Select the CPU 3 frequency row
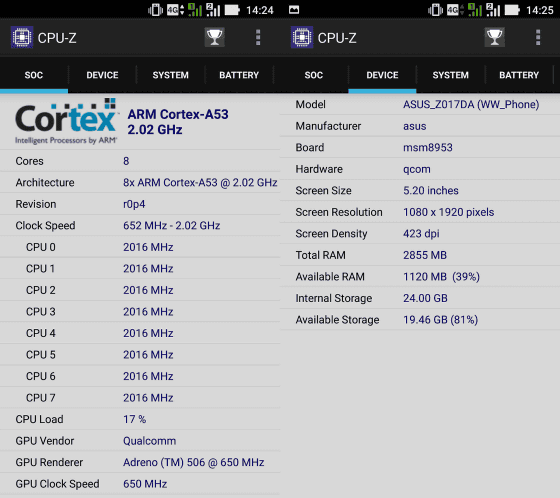 click(140, 312)
